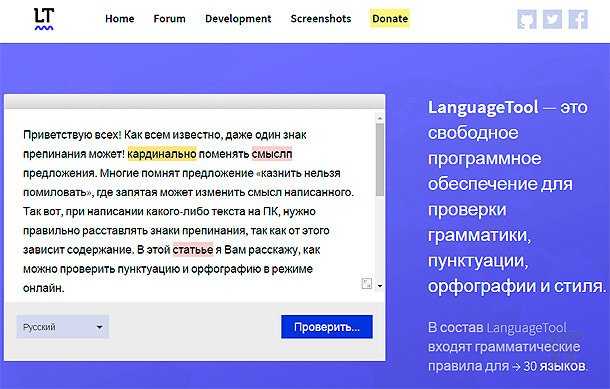Click the red highlighted word статьье
610x389 pixels.
193,250
